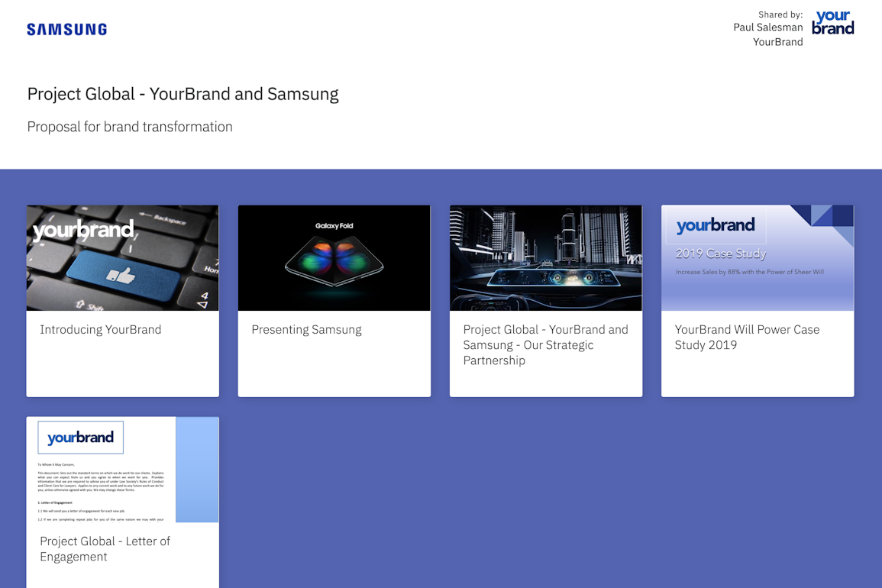Click the 'Shared by:' label
This screenshot has height=588, width=882.
[780, 15]
